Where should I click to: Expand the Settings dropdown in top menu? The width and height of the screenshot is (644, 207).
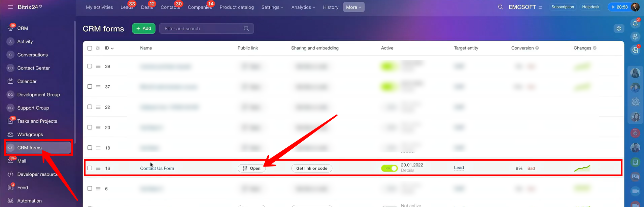272,7
